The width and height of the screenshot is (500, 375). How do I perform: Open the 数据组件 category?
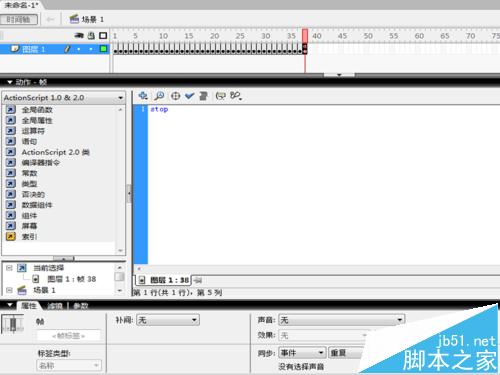37,205
